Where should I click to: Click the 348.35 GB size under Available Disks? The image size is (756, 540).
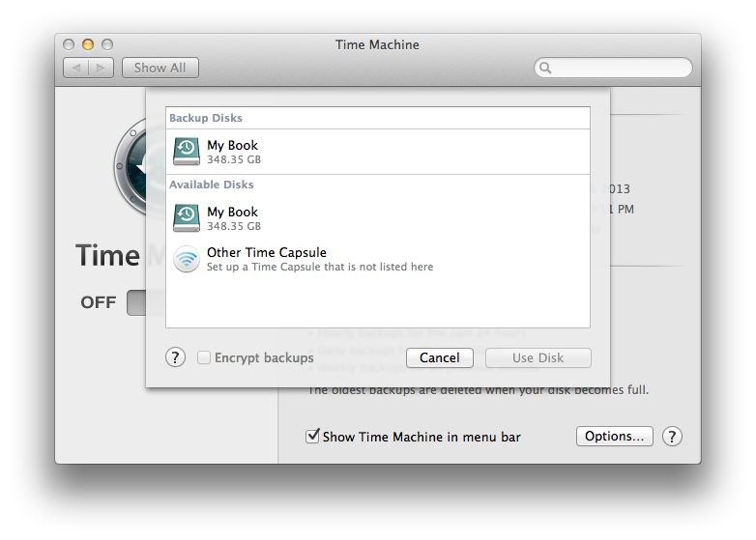click(234, 226)
